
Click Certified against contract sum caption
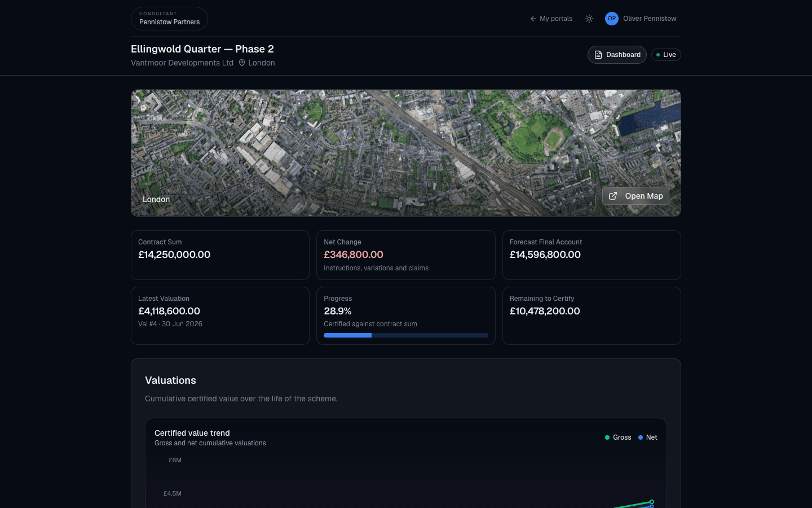[x=370, y=324]
